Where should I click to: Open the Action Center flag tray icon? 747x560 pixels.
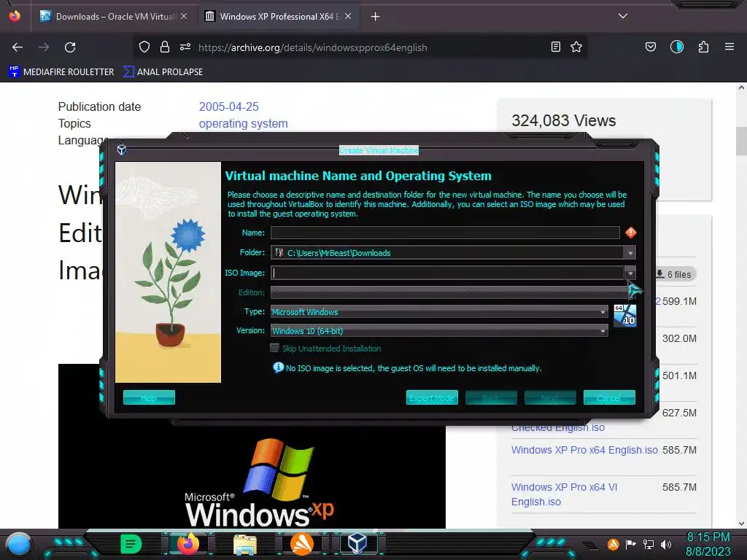[631, 544]
